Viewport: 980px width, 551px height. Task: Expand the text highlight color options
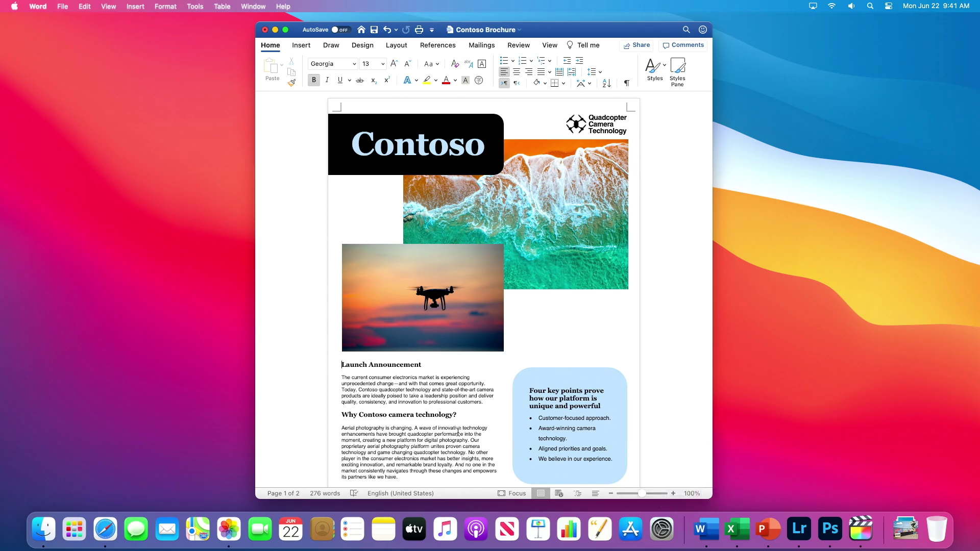(x=436, y=80)
